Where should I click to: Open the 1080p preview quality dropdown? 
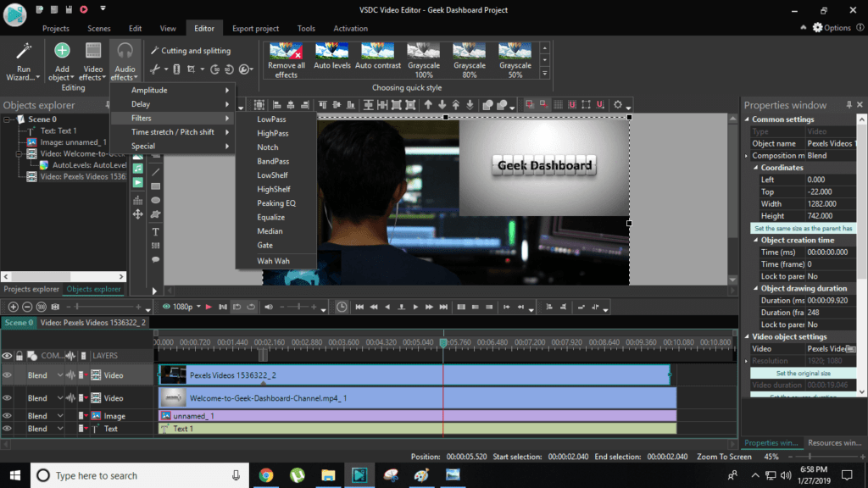[x=198, y=307]
